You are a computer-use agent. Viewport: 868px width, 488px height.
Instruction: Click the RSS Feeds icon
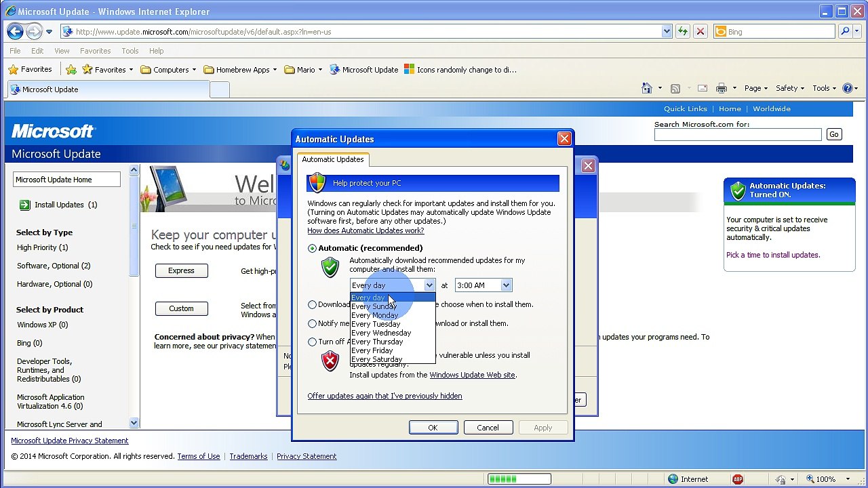pyautogui.click(x=675, y=88)
